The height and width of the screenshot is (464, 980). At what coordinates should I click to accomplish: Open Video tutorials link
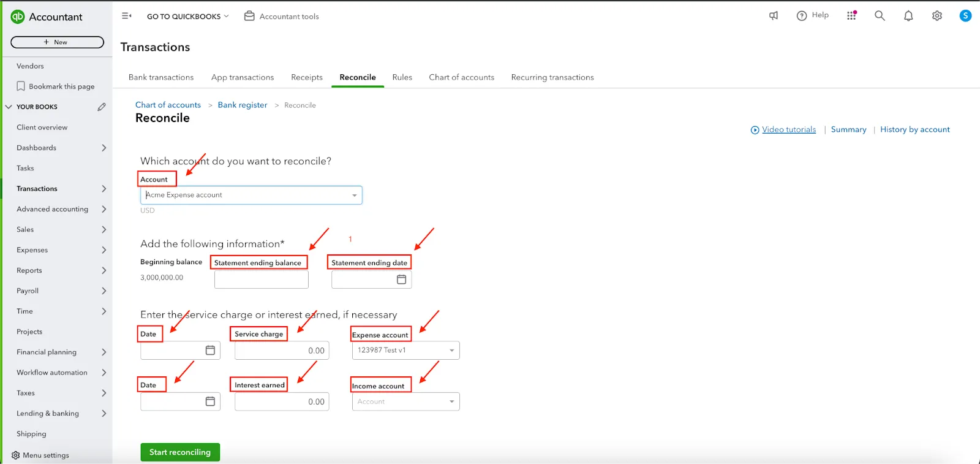789,129
